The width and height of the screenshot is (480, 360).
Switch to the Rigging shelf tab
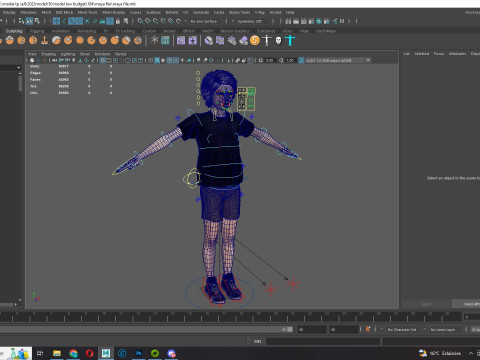click(37, 31)
